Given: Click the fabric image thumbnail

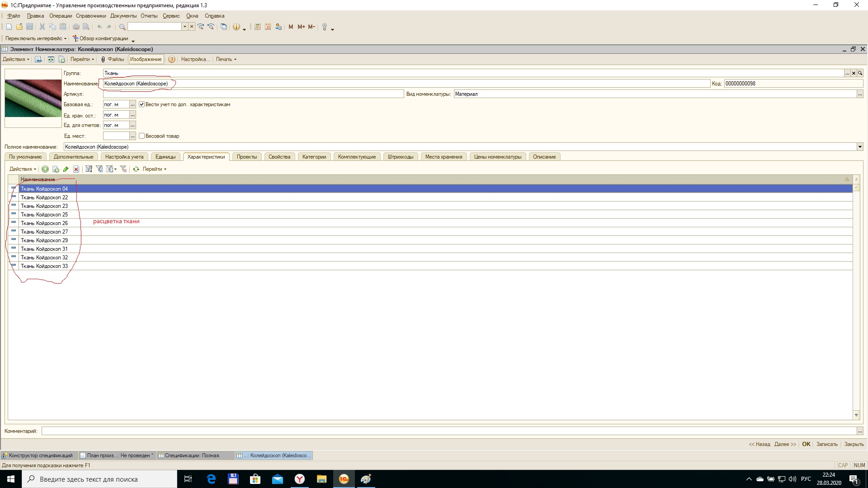Looking at the screenshot, I should [x=33, y=98].
